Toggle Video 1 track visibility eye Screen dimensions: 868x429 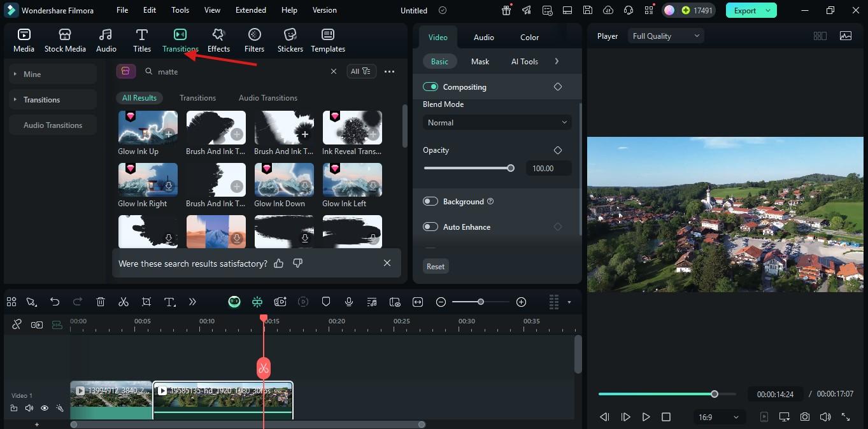coord(45,408)
